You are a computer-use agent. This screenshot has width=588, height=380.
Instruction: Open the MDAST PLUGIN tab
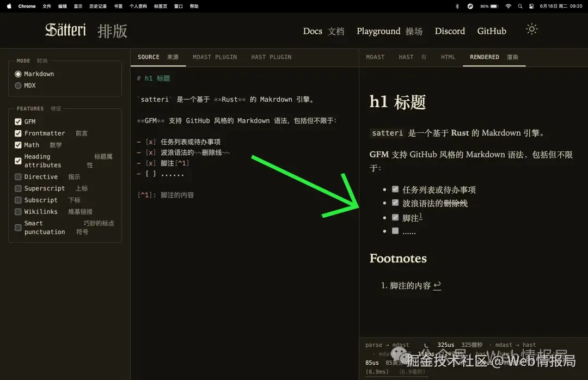[215, 57]
